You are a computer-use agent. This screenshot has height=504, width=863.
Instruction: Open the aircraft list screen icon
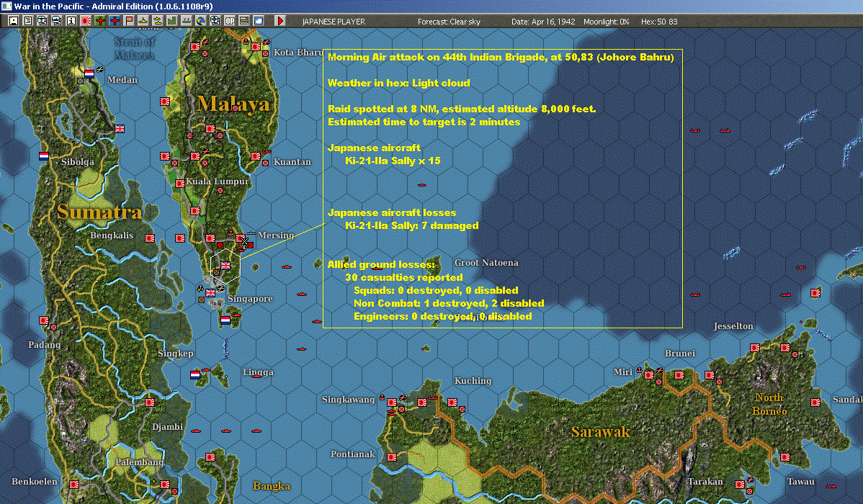tap(43, 21)
